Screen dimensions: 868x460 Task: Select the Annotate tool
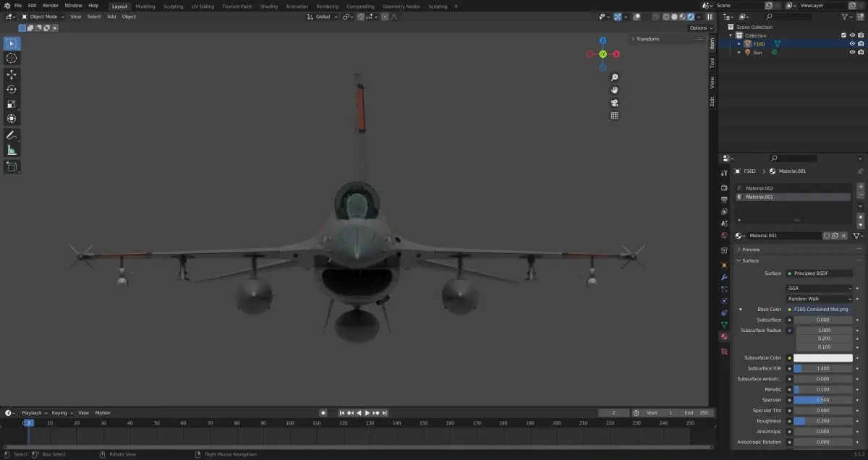point(12,135)
